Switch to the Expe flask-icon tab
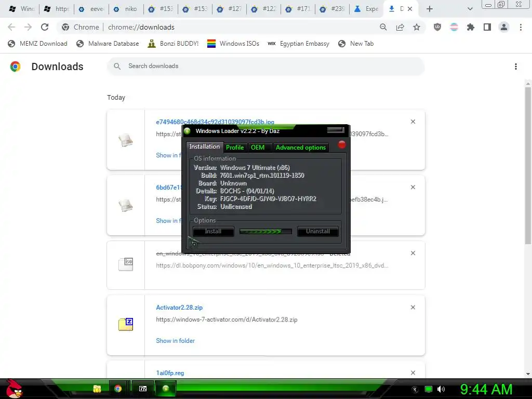The image size is (532, 399). pyautogui.click(x=366, y=9)
